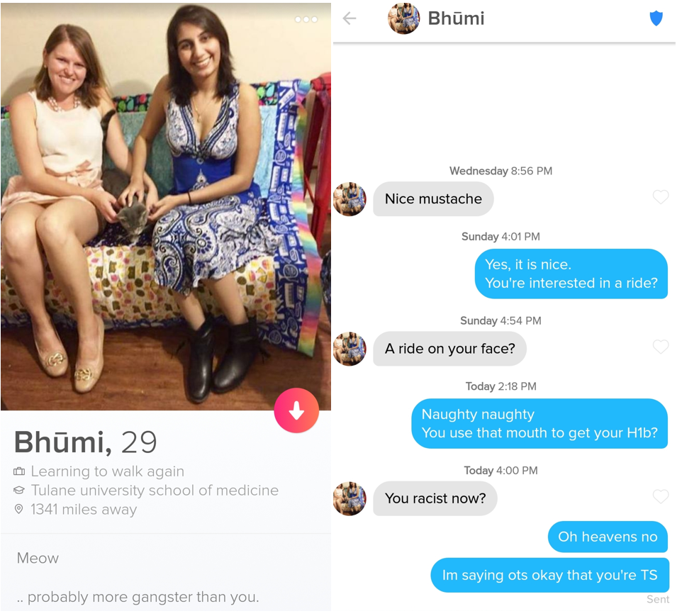Screen dimensions: 682x616
Task: Open the three-dot menu on profile photo
Action: click(306, 20)
